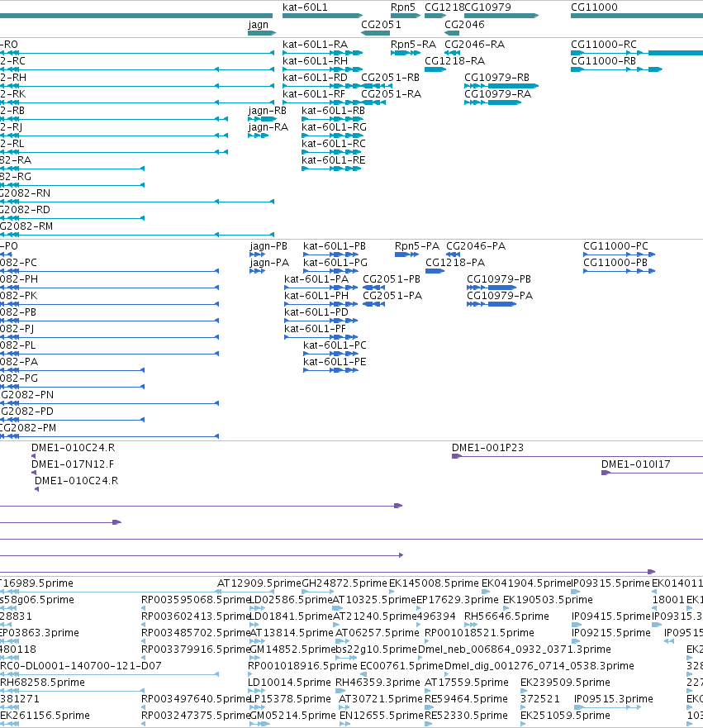Select protein kat-60L1-PB
The width and height of the screenshot is (703, 728).
(335, 245)
